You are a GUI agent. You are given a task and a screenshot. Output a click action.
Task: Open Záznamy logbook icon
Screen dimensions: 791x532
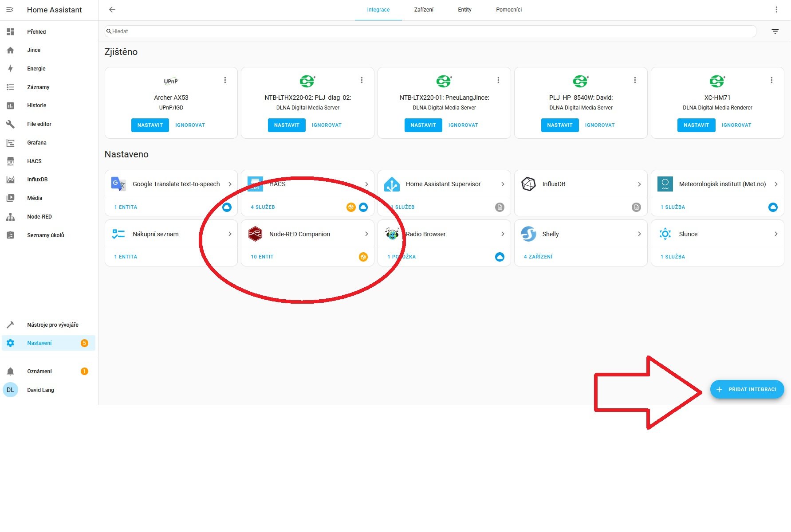tap(10, 87)
